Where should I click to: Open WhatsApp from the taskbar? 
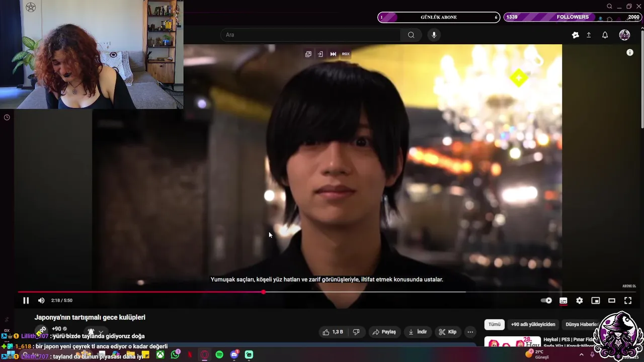[175, 355]
